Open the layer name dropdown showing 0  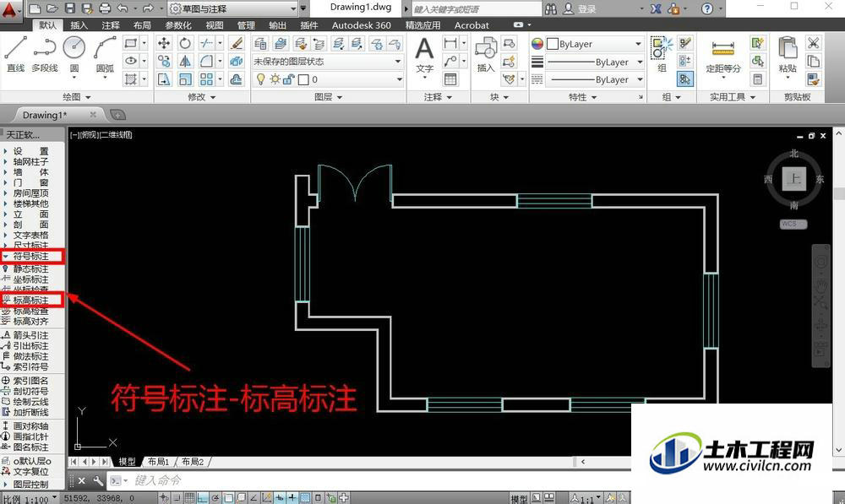(x=328, y=79)
